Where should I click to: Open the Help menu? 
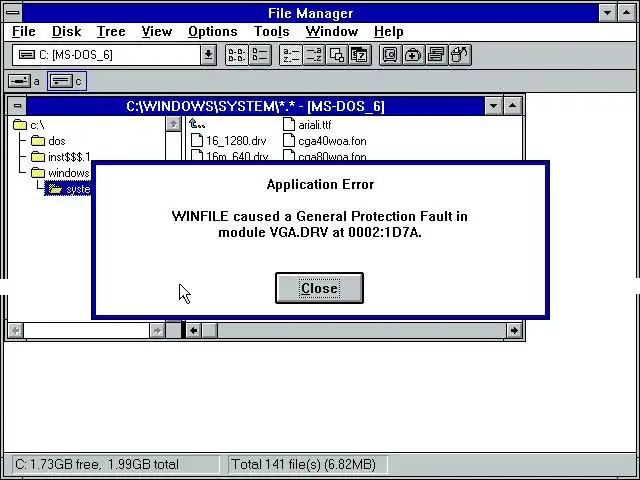coord(389,31)
